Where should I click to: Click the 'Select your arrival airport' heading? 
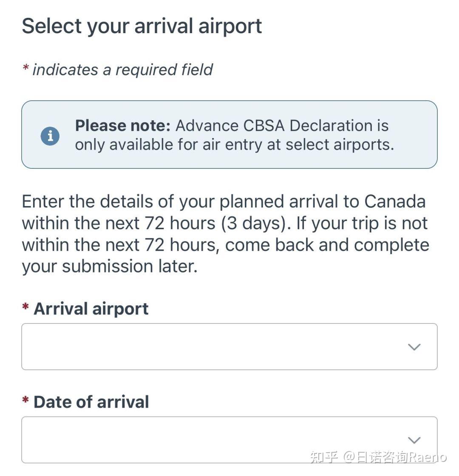coord(142,26)
